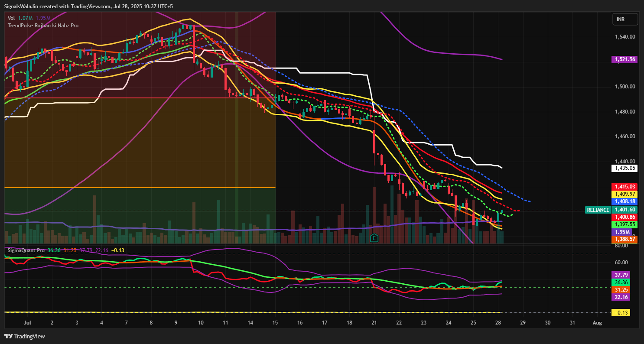Click the 1,415.03 red price label
Screen dimensions: 644x344
(624, 187)
